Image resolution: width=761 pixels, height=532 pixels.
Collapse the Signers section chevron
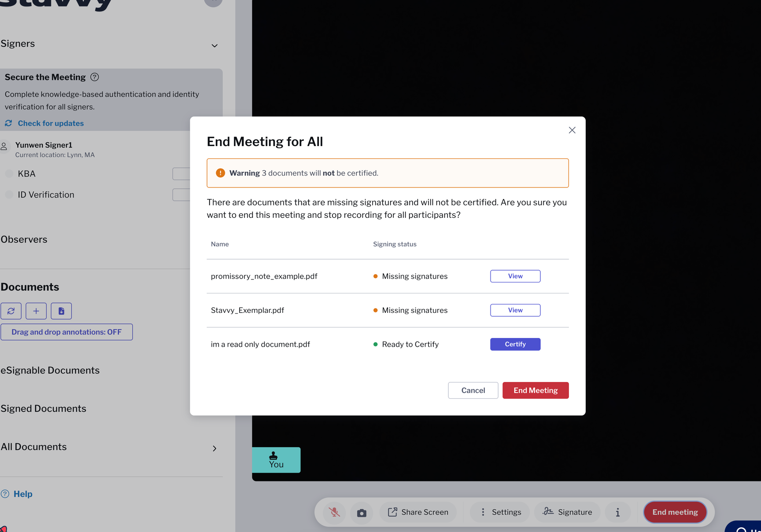[214, 46]
